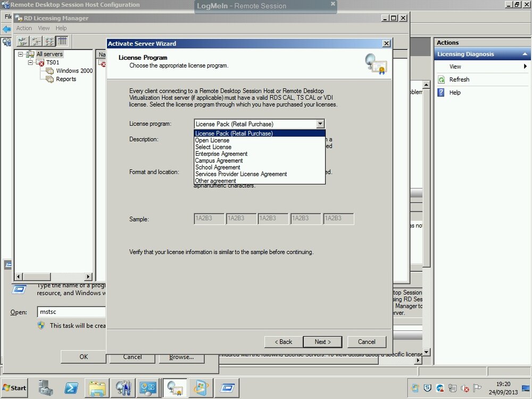Click Cancel in Activate Server Wizard
This screenshot has width=532, height=399.
click(x=367, y=342)
